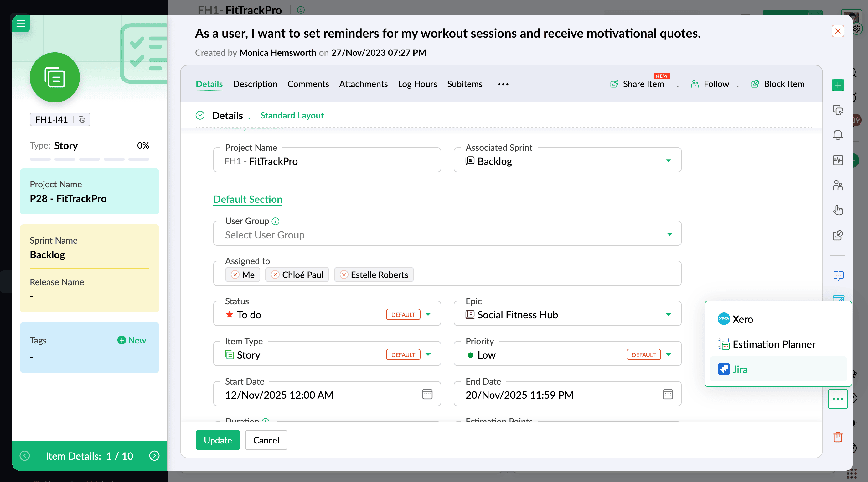This screenshot has width=868, height=482.
Task: Open notifications bell icon in sidebar
Action: coord(838,135)
